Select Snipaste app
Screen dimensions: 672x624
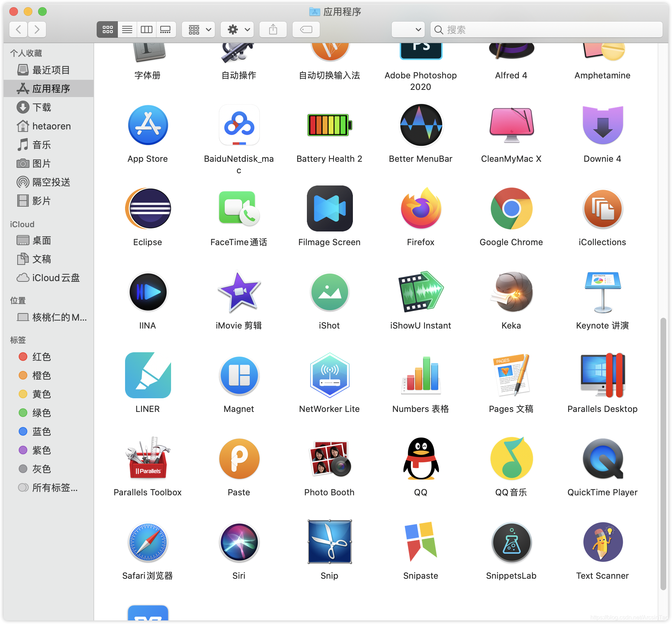point(421,542)
